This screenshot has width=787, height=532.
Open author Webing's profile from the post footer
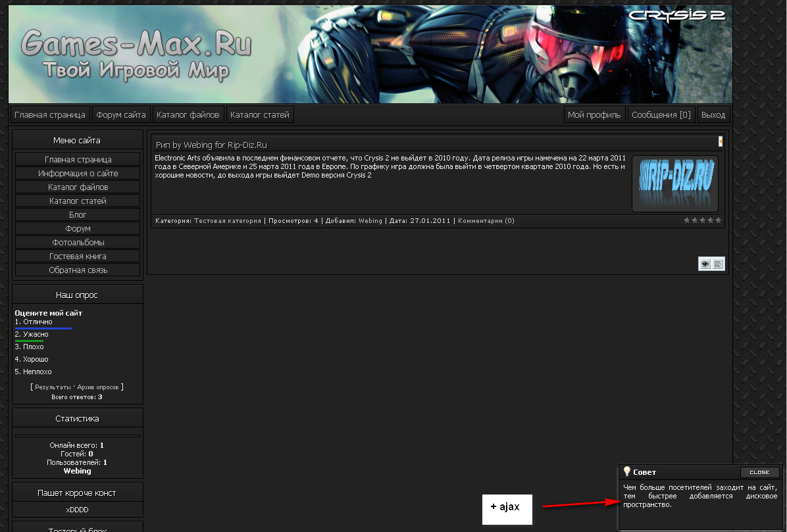tap(370, 220)
